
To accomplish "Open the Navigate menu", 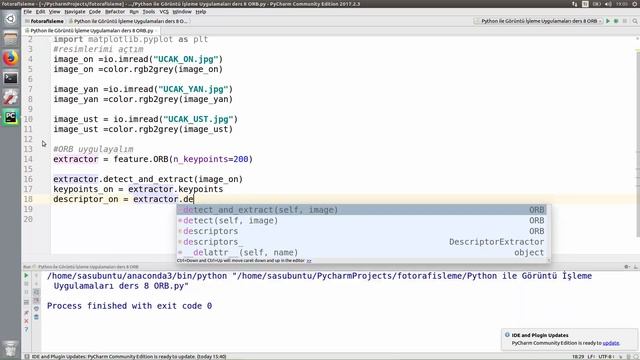I will coord(74,12).
